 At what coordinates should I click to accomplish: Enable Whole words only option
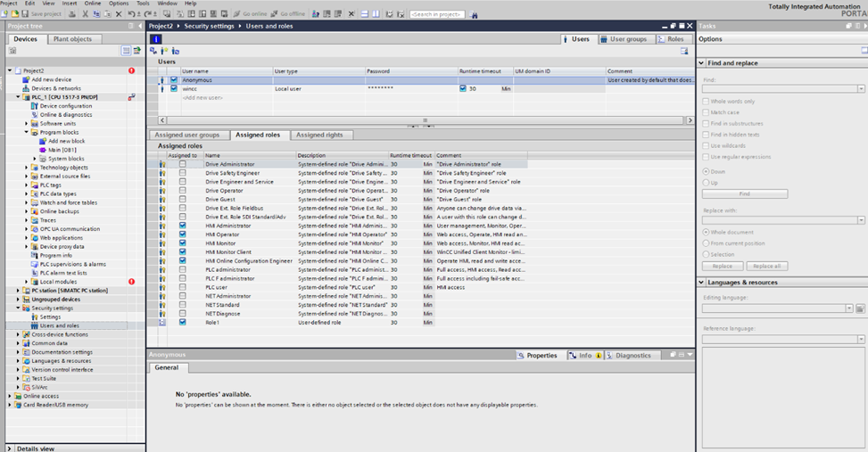706,102
